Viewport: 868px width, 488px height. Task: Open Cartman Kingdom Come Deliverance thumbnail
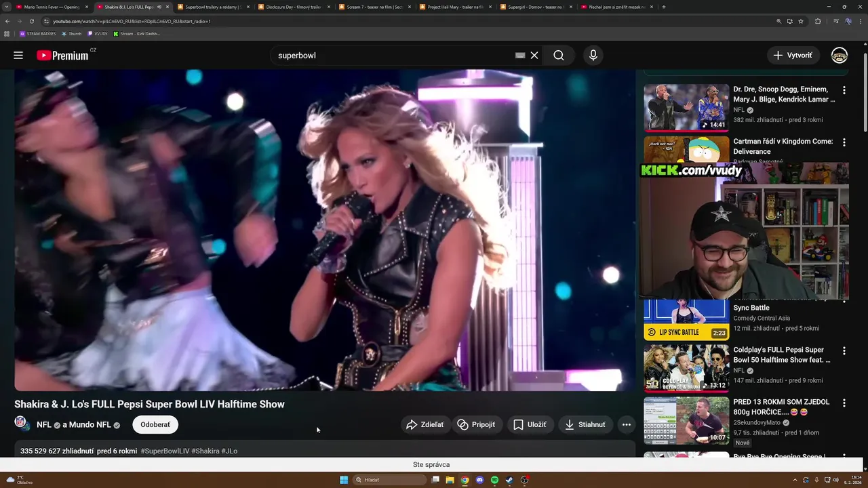pos(686,149)
